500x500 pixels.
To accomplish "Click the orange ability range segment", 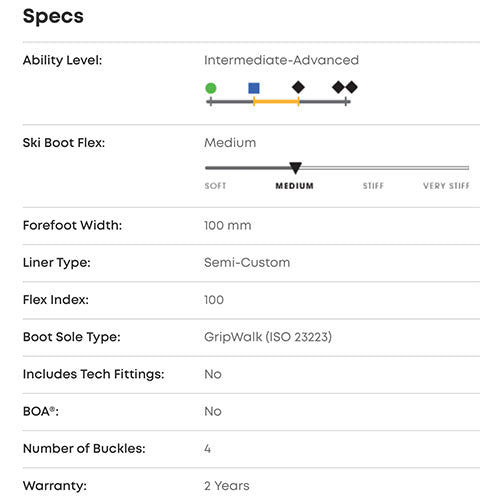I will pyautogui.click(x=276, y=101).
